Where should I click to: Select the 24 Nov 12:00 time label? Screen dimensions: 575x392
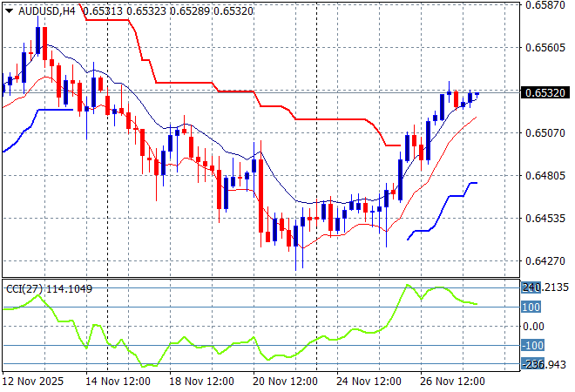pyautogui.click(x=369, y=382)
